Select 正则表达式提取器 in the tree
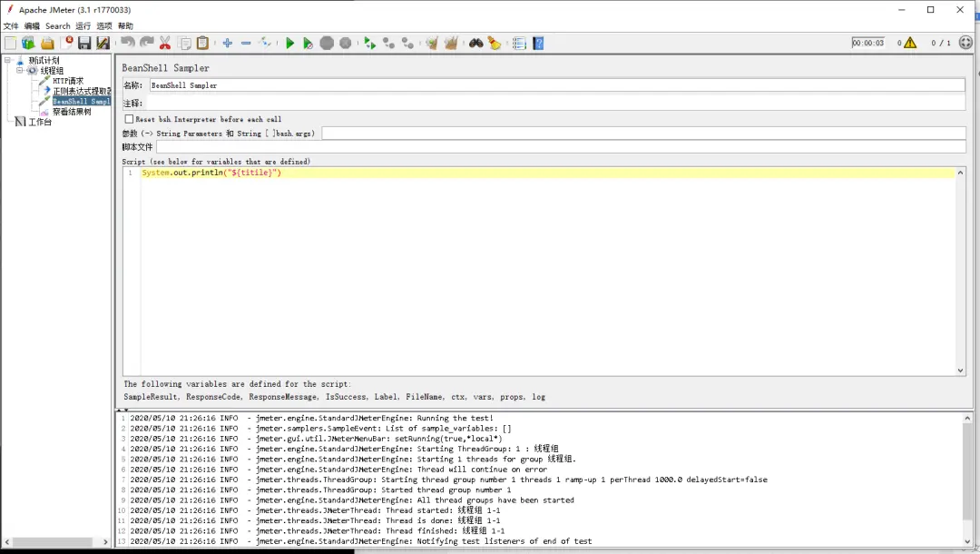The height and width of the screenshot is (554, 980). click(82, 92)
